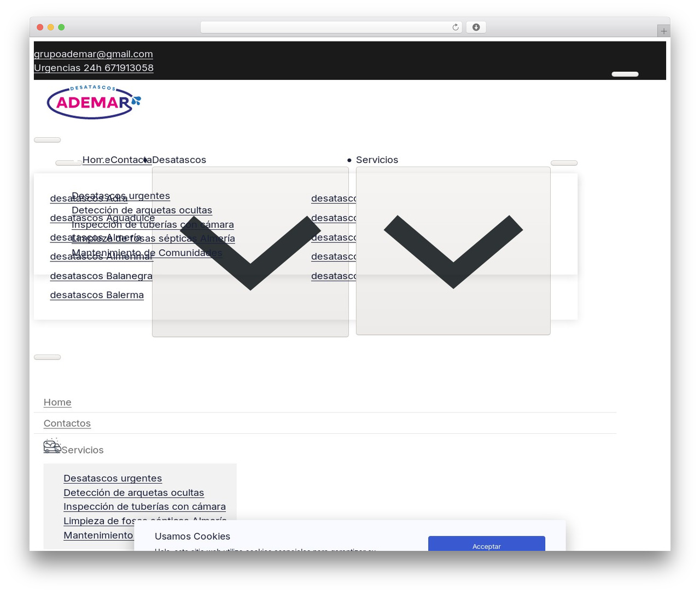Go to Home in the lower menu list

click(x=57, y=402)
